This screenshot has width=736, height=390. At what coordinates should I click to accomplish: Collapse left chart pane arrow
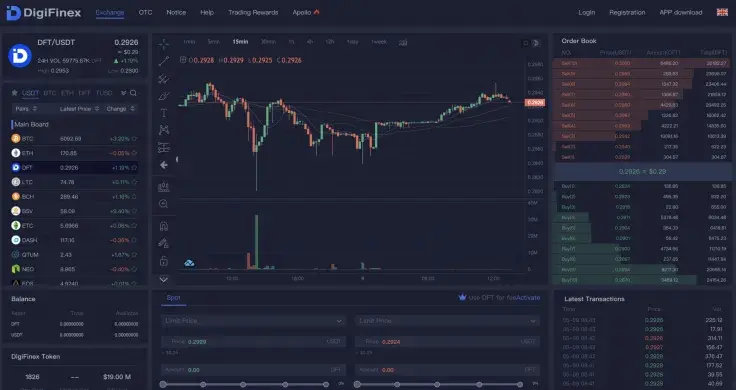(176, 160)
